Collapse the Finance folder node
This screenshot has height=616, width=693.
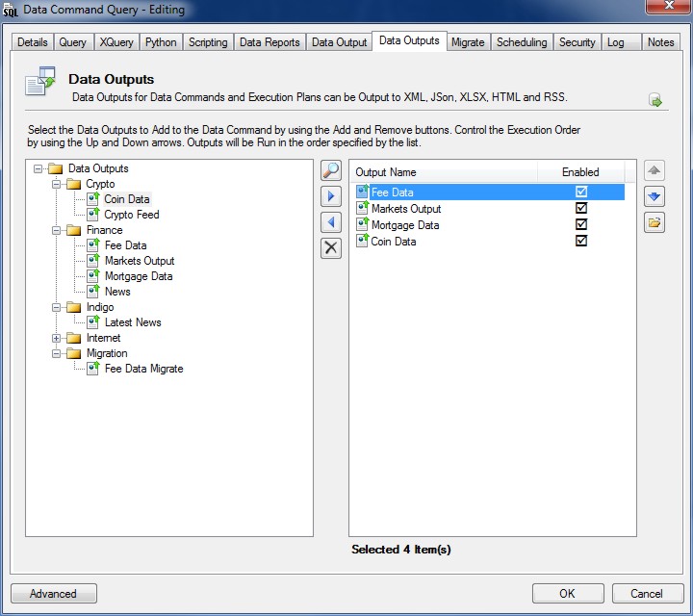coord(57,230)
